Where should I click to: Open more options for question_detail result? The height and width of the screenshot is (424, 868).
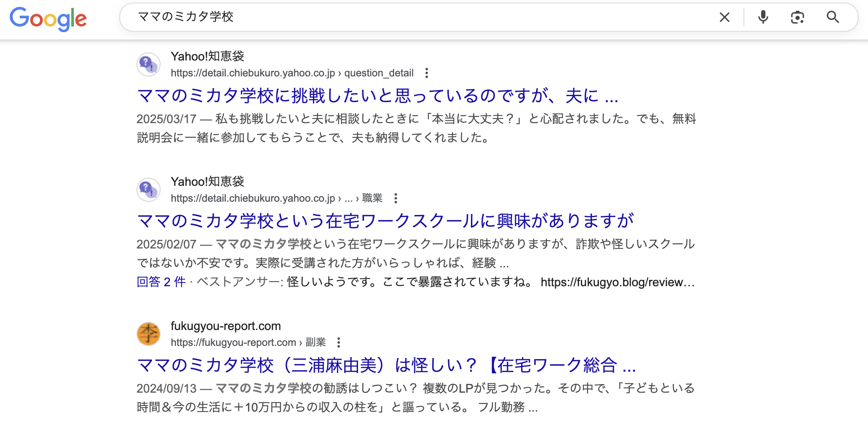[x=426, y=73]
